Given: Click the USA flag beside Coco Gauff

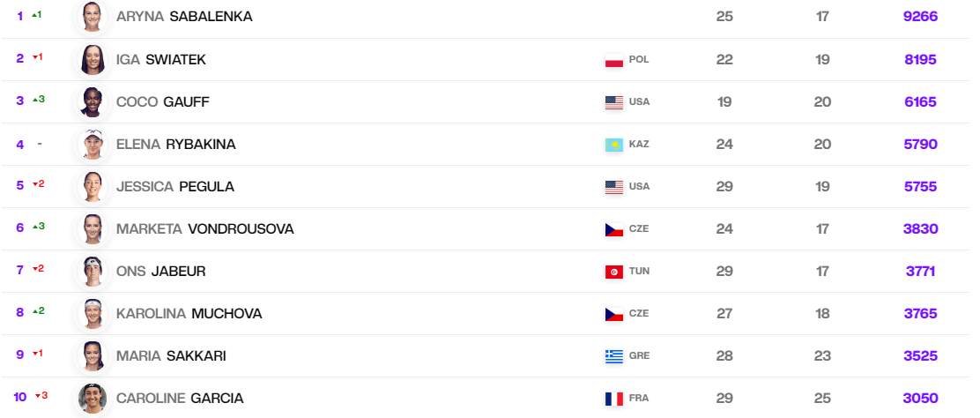Looking at the screenshot, I should pos(613,102).
